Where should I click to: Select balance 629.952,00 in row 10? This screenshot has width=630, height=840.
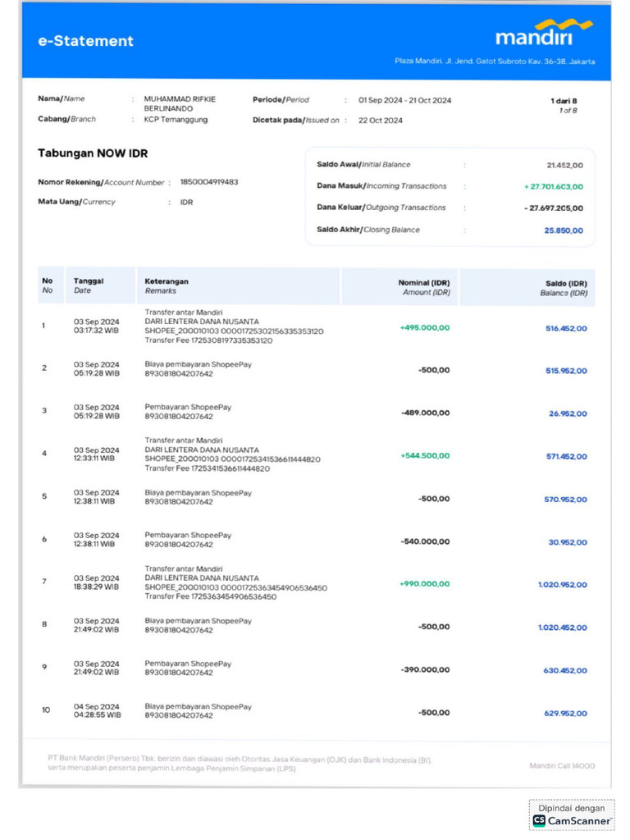tap(566, 713)
